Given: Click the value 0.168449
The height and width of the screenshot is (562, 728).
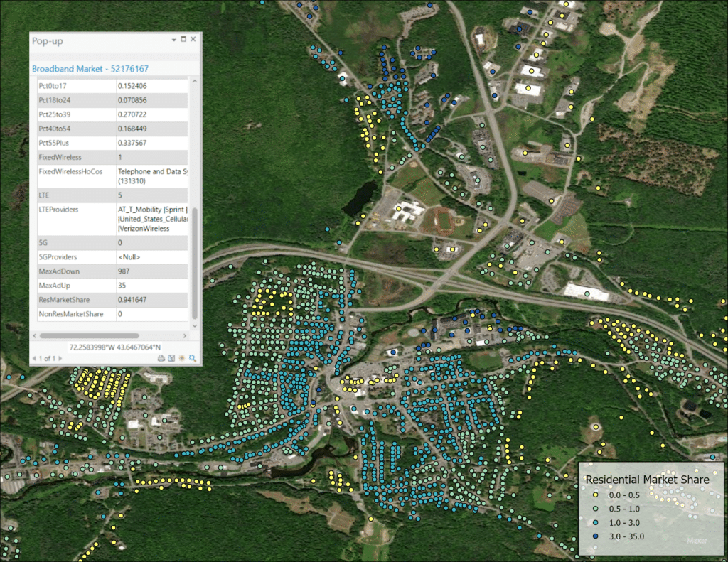Looking at the screenshot, I should pyautogui.click(x=132, y=129).
